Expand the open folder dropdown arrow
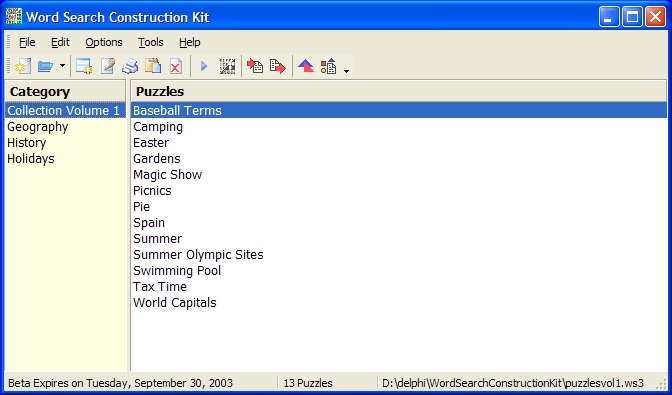672x395 pixels. (x=62, y=66)
